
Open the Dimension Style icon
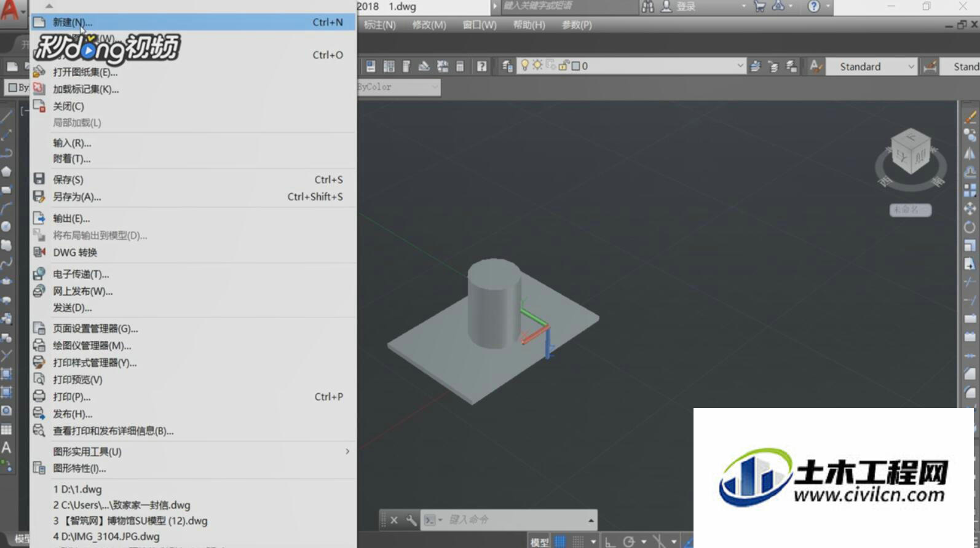[930, 66]
